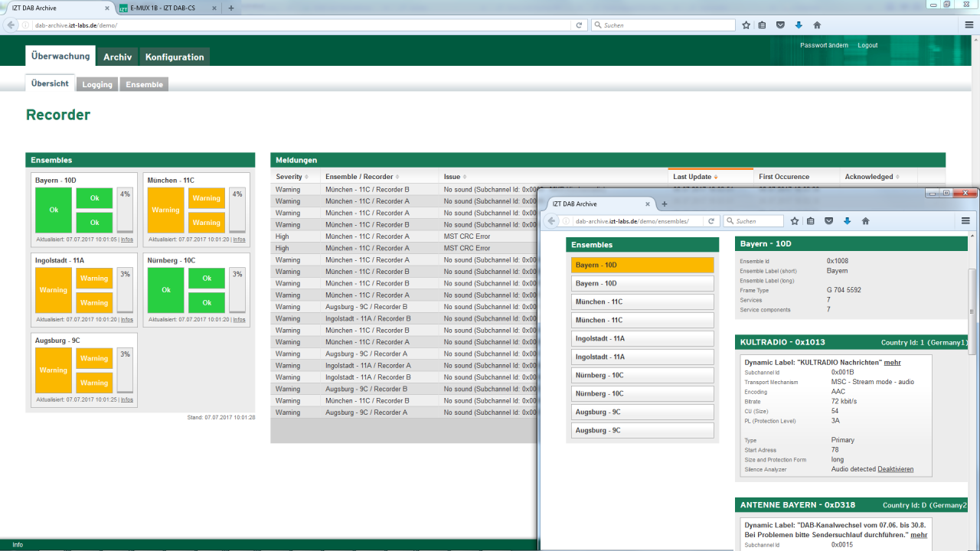
Task: Click the large Warning tile in Augsburg - 9C card
Action: click(x=54, y=370)
